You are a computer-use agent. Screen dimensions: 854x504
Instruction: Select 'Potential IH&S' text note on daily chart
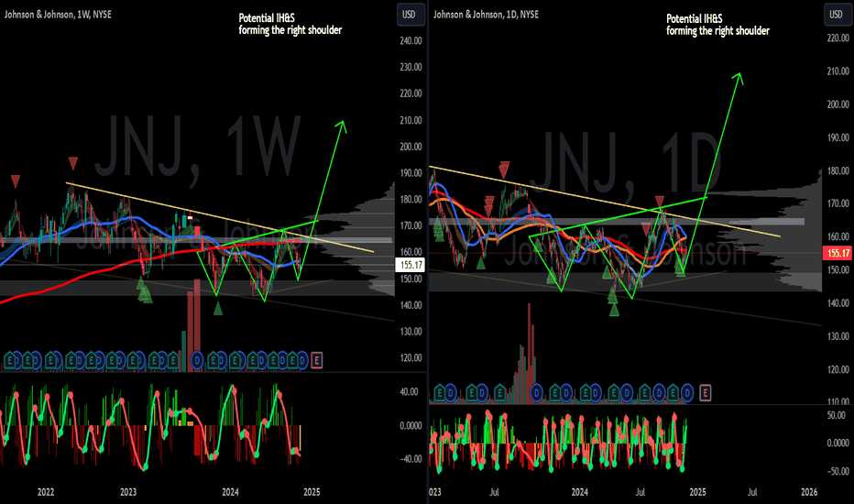695,18
